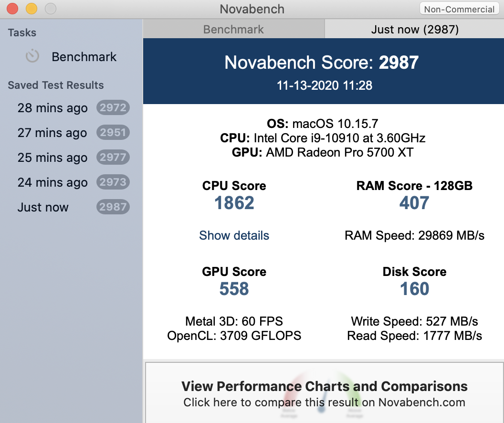504x423 pixels.
Task: Open saved result from 28 mins ago
Action: coord(72,108)
